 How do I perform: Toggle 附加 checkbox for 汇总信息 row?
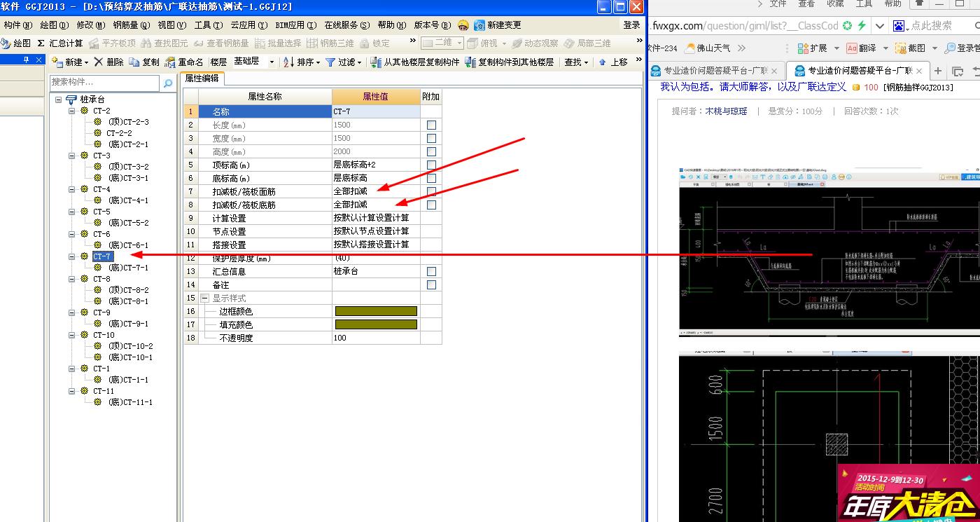(431, 271)
